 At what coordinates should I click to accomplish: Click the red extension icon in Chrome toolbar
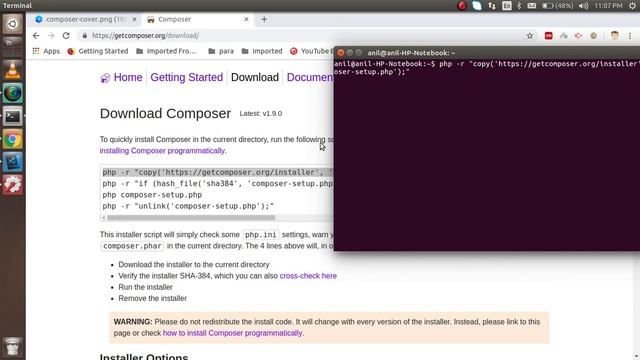pyautogui.click(x=549, y=36)
